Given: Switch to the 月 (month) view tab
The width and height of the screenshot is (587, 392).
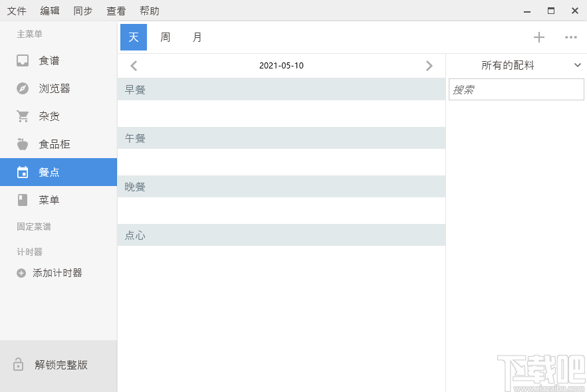Looking at the screenshot, I should pyautogui.click(x=197, y=37).
